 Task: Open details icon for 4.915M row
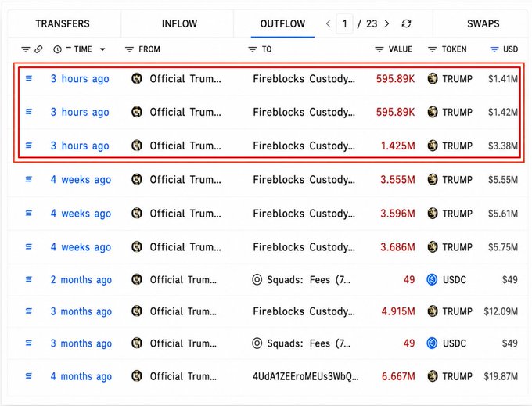pyautogui.click(x=29, y=311)
